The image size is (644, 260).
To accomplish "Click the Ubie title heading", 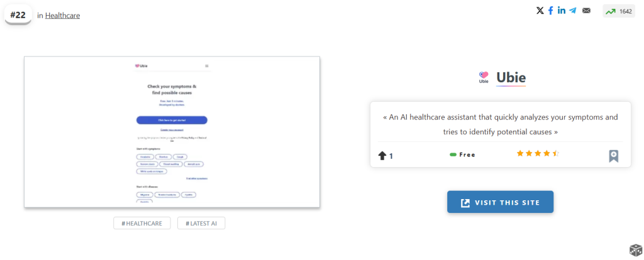I will coord(511,77).
